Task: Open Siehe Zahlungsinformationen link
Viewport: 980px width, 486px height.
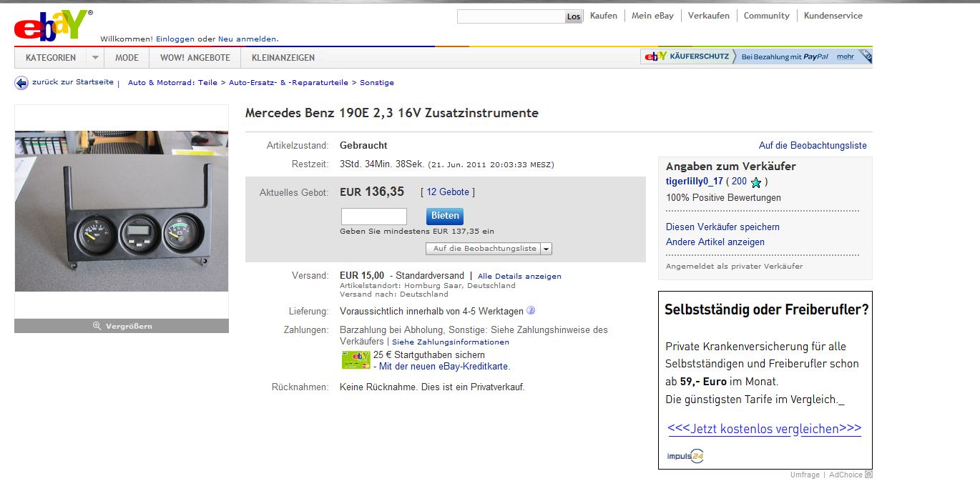Action: [x=451, y=342]
